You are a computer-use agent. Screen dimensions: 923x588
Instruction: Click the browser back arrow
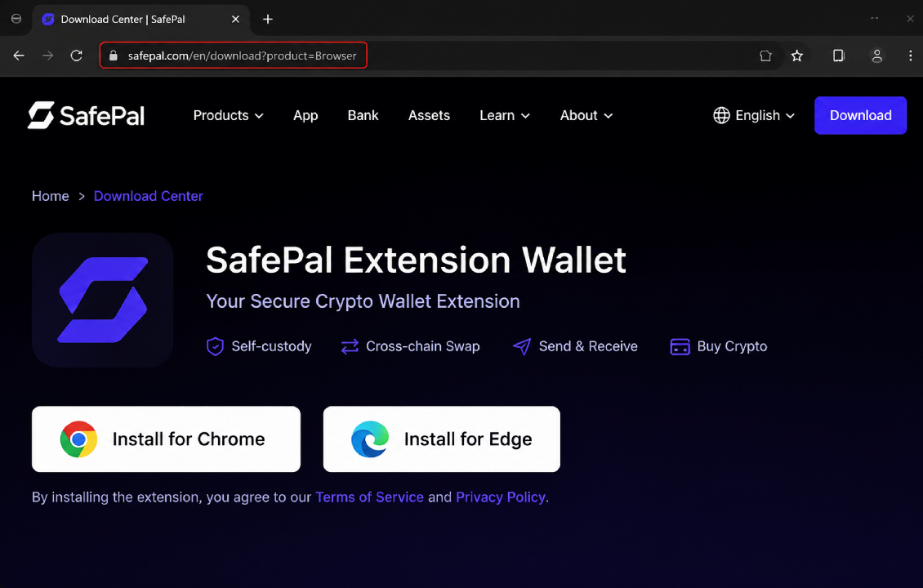pos(19,56)
